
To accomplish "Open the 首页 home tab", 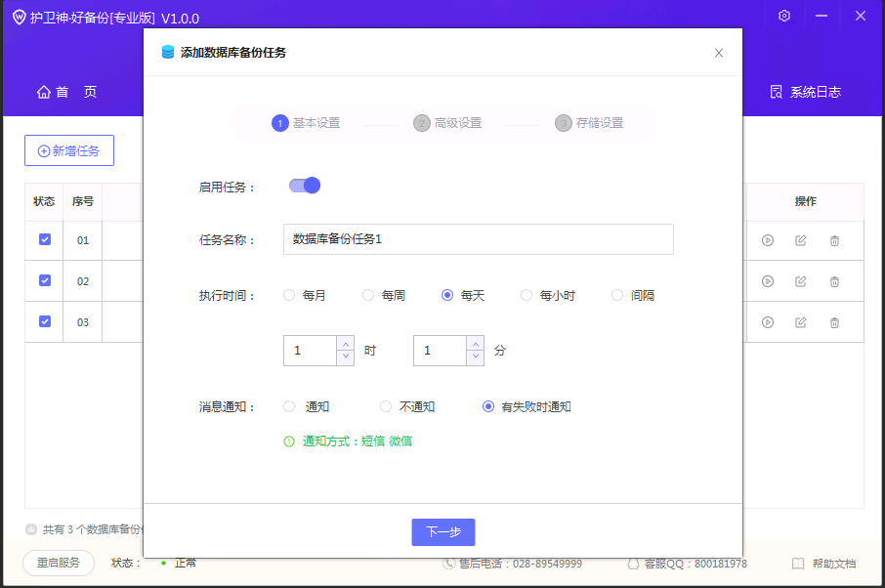I will click(x=67, y=92).
